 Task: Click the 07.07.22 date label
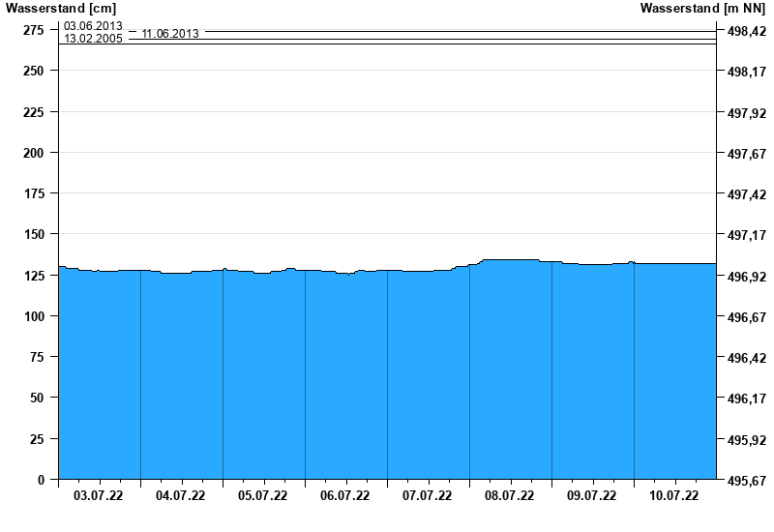(428, 496)
